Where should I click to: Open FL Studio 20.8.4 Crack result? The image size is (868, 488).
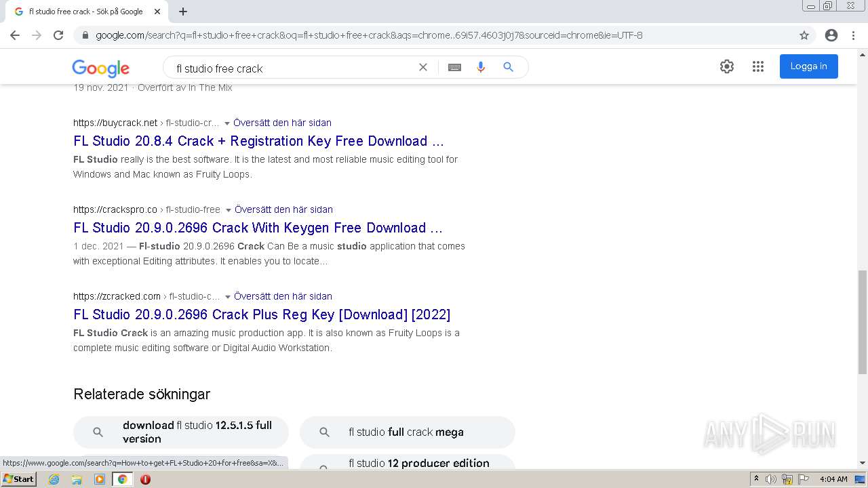point(258,141)
